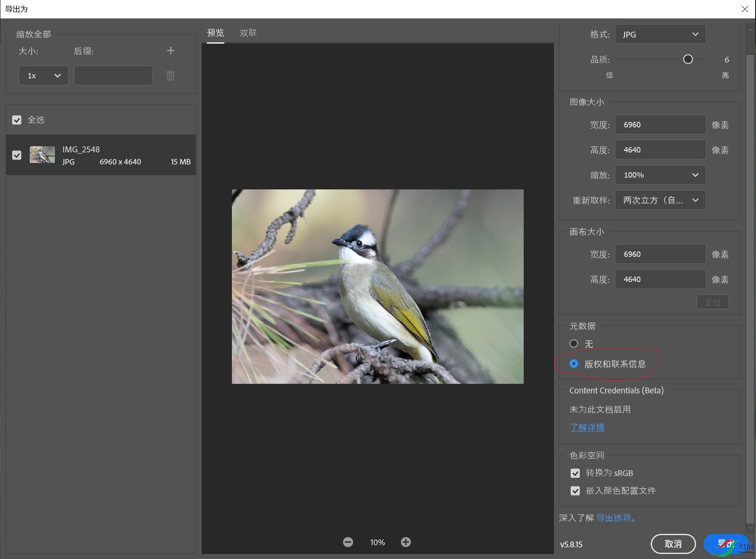Switch to the 双联 tab
The height and width of the screenshot is (559, 756).
pyautogui.click(x=248, y=33)
